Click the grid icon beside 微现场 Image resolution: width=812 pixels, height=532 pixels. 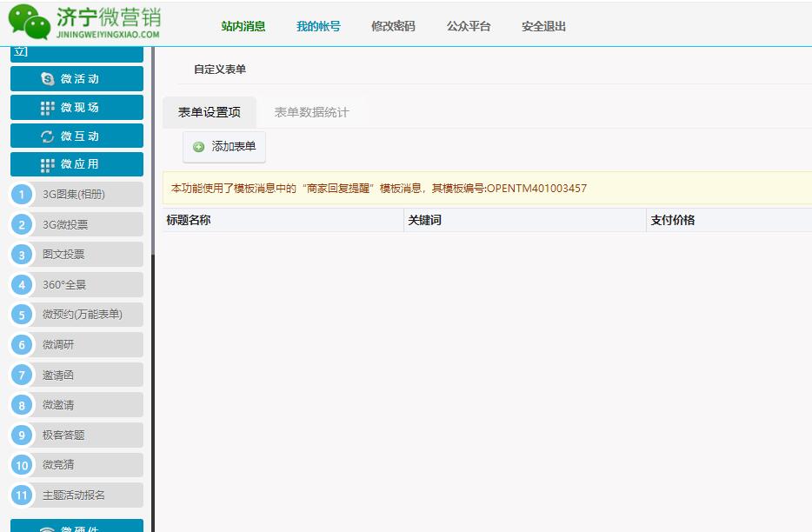pyautogui.click(x=47, y=108)
